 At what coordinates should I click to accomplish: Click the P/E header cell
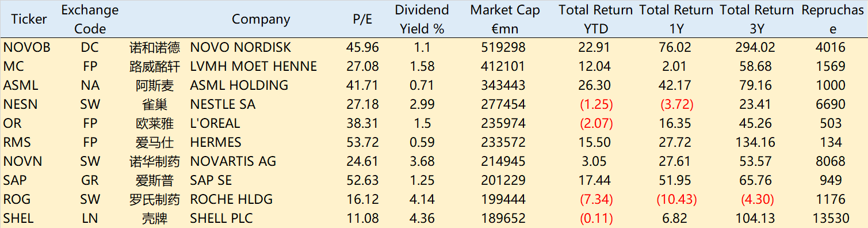[x=362, y=19]
